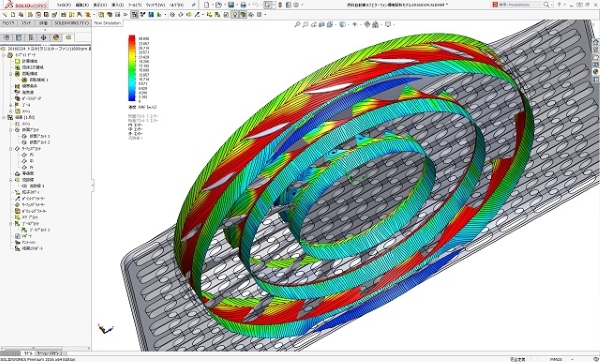Screen dimensions: 600x362
Task: Click the Print icon in the top toolbar
Action: pos(243,5)
